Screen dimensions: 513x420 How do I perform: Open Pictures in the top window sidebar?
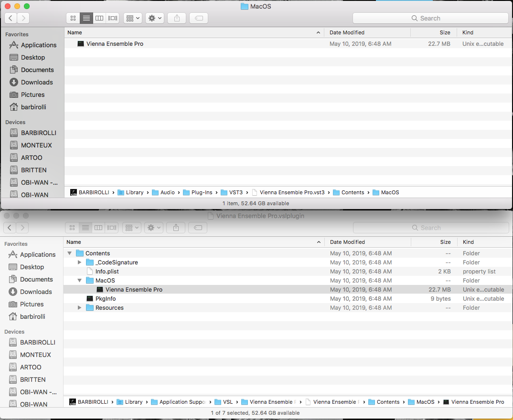point(27,95)
